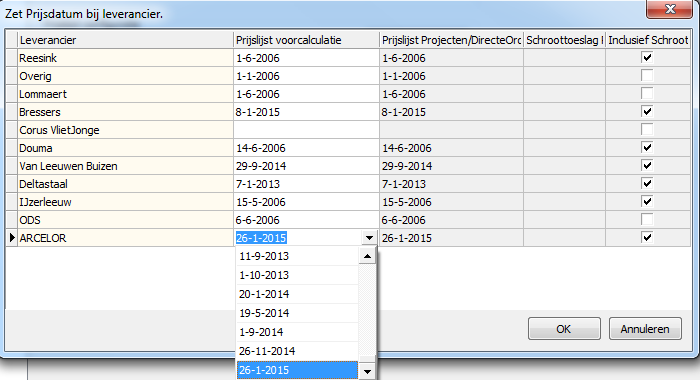Click the Prijslijst Projecten/DirecteOrd header

(451, 40)
